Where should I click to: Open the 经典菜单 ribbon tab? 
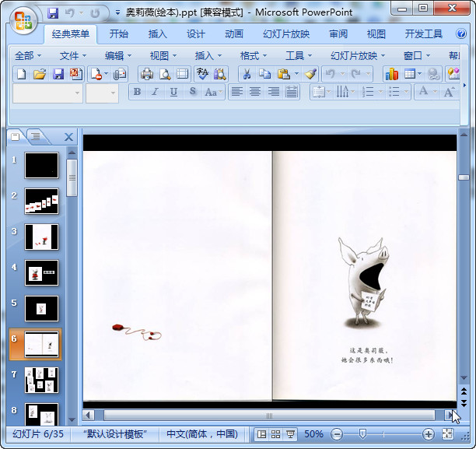[x=71, y=34]
